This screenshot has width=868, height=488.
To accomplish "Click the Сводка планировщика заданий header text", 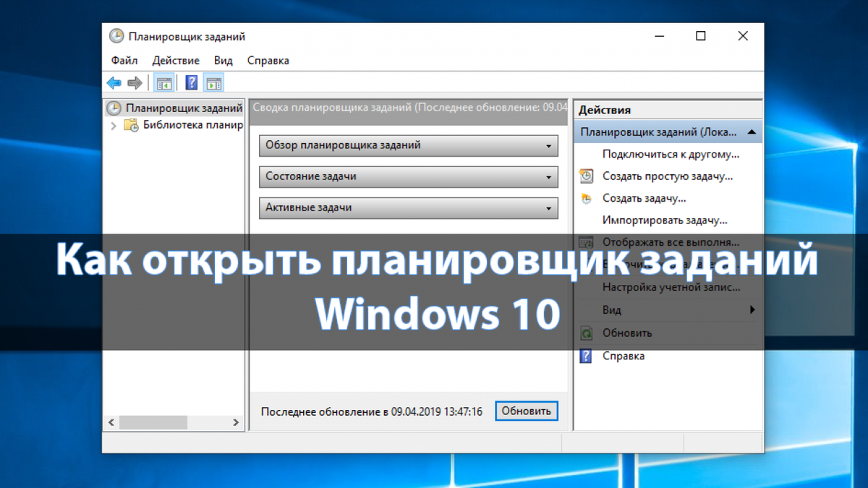I will click(x=409, y=107).
